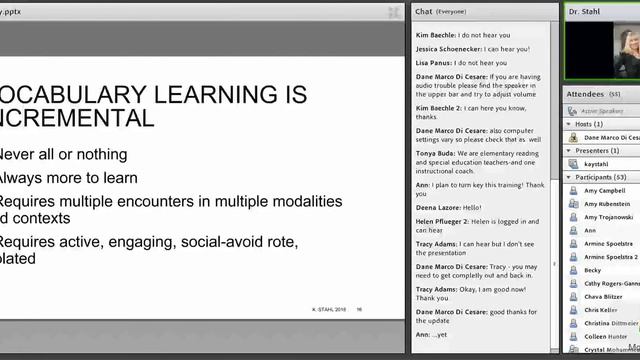This screenshot has height=360, width=640.
Task: Click Deena Lazore's 'Hello!' message
Action: (449, 207)
